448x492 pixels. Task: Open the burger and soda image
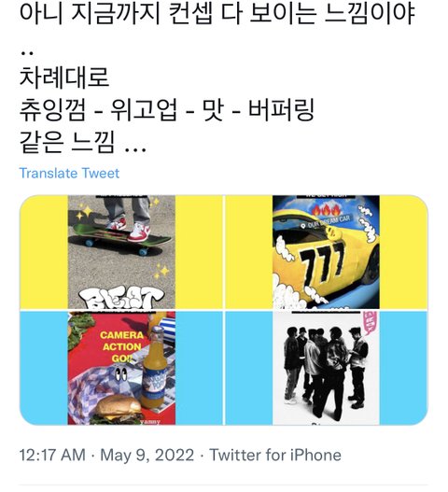121,368
